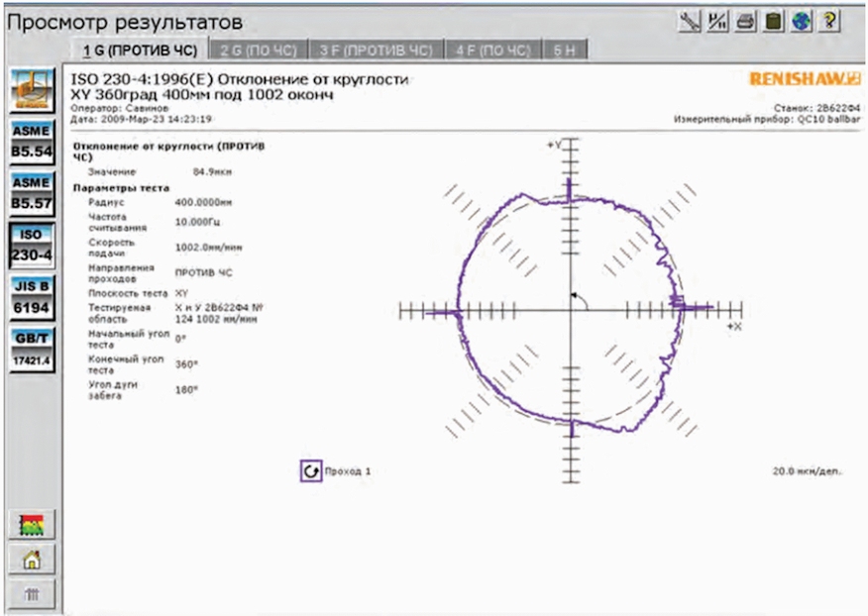This screenshot has height=616, width=868.
Task: Open tab 4 F (ПО ЧС)
Action: pyautogui.click(x=493, y=50)
